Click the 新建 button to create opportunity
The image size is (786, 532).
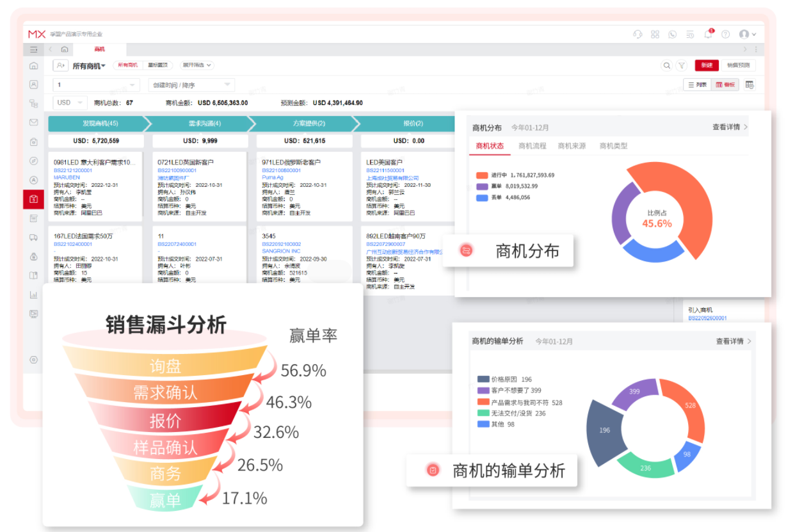(x=707, y=66)
